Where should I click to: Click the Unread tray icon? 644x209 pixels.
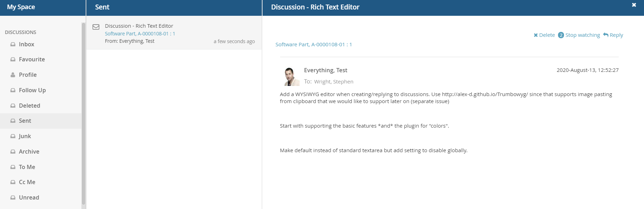coord(13,198)
